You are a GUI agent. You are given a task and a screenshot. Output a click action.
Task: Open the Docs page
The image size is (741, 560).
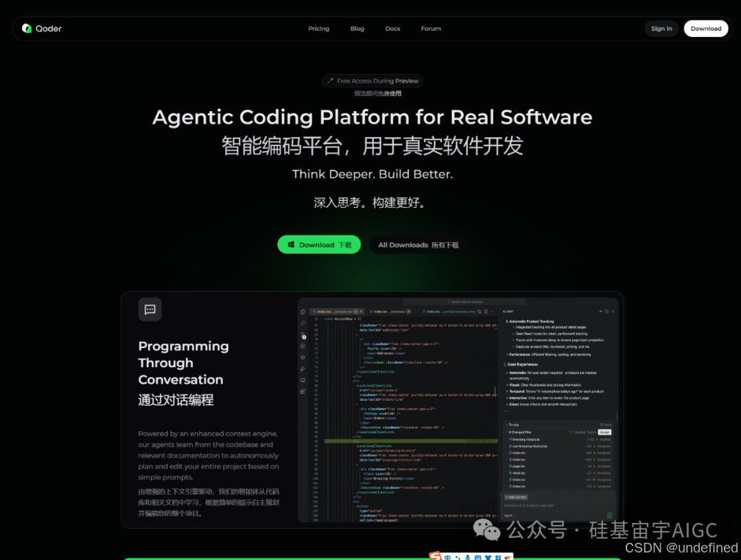tap(392, 28)
